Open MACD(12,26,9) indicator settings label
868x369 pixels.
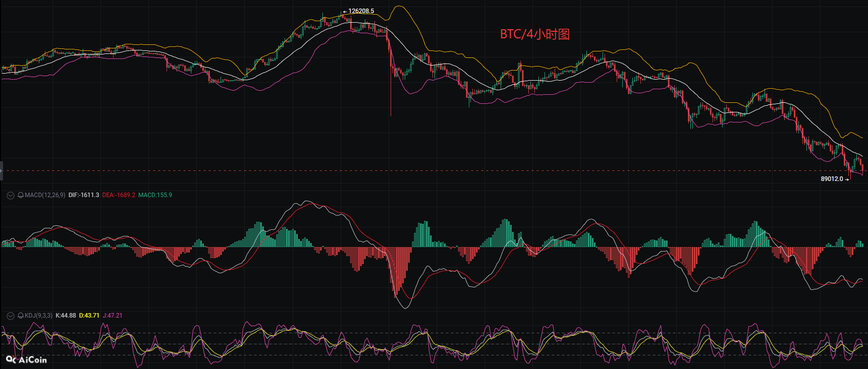45,195
